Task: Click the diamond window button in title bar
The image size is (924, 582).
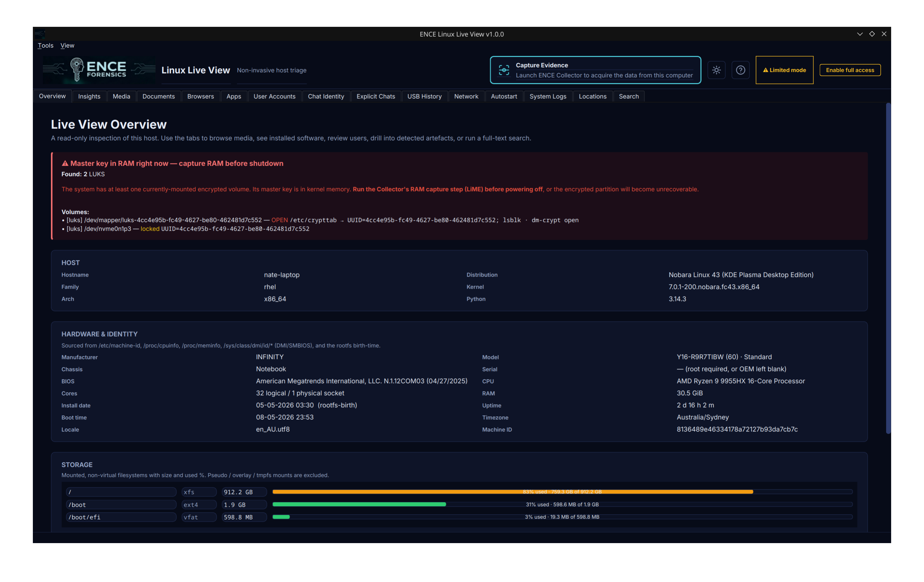Action: click(872, 34)
